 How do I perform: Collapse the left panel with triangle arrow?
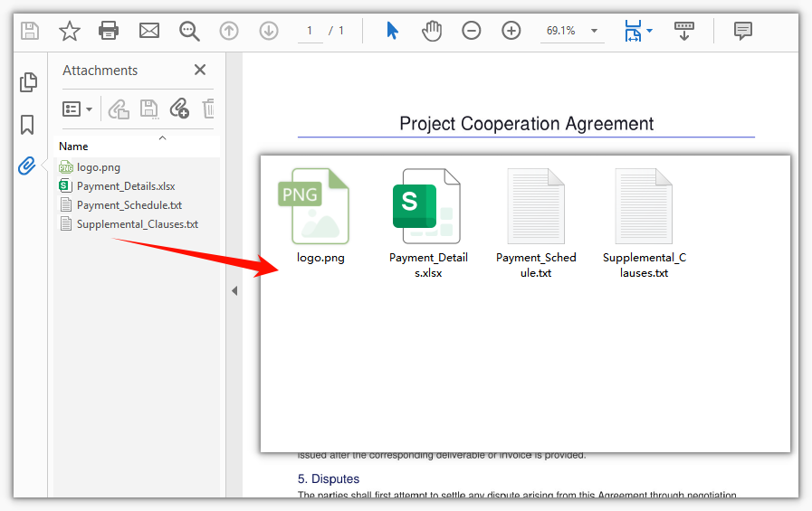(x=234, y=290)
